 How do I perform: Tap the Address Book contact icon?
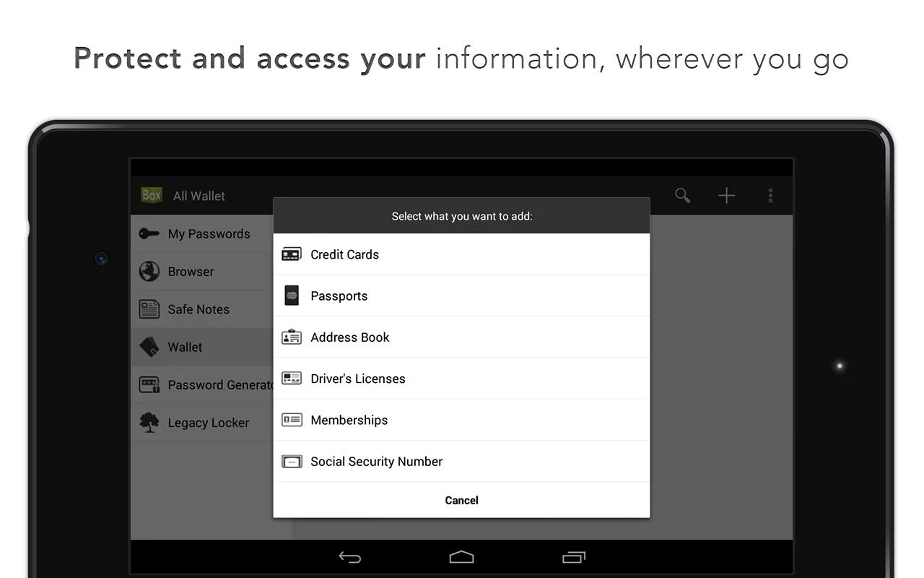tap(292, 337)
